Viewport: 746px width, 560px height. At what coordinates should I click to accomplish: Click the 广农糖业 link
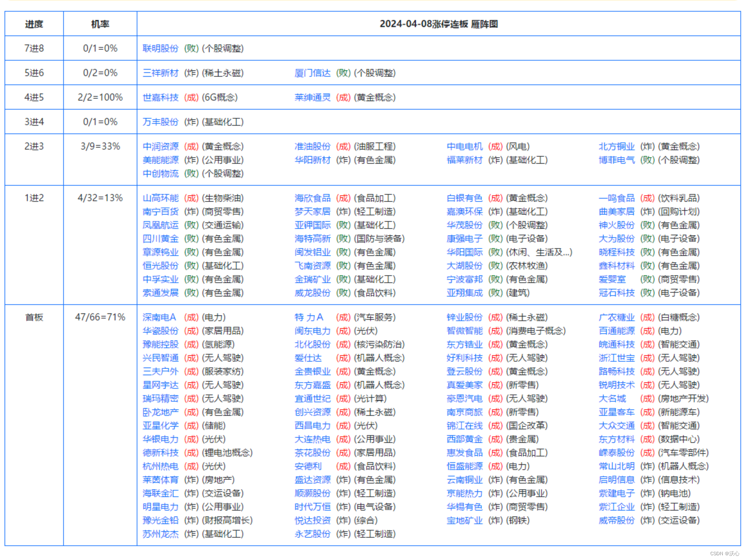click(x=617, y=317)
